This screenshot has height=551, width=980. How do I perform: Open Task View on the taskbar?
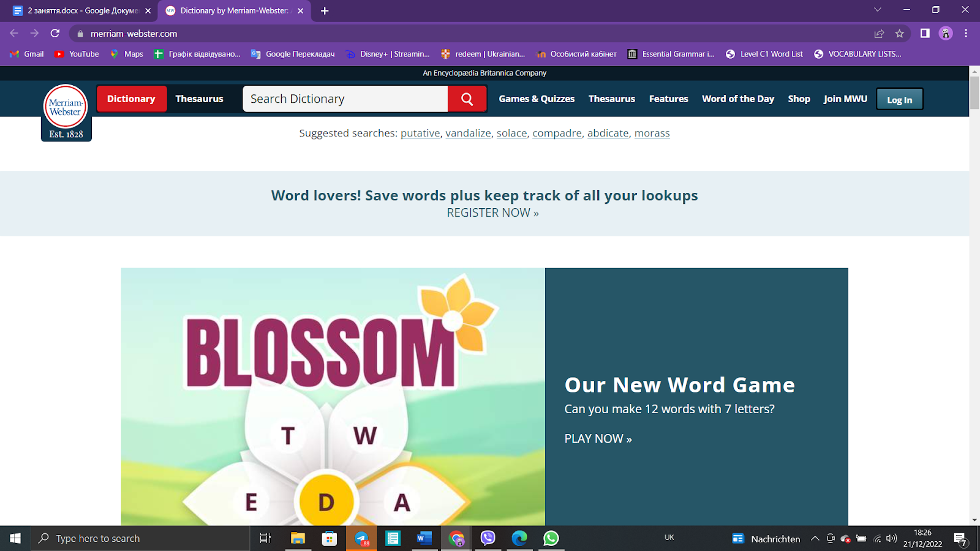coord(265,538)
